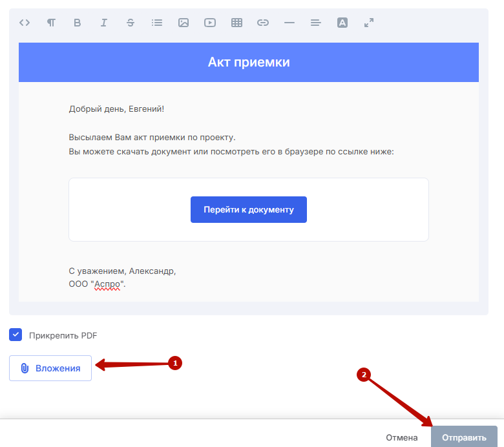
Task: Click the misspelled word Аспро
Action: (x=107, y=284)
